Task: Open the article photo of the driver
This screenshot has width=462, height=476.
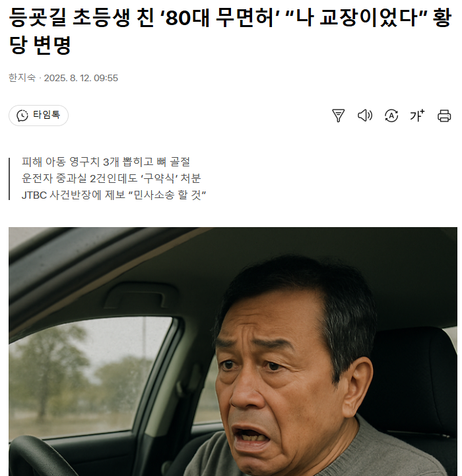Action: point(233,351)
